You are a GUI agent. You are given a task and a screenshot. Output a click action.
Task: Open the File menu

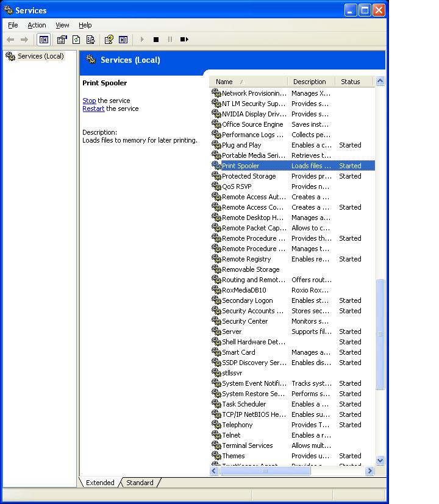tap(13, 25)
